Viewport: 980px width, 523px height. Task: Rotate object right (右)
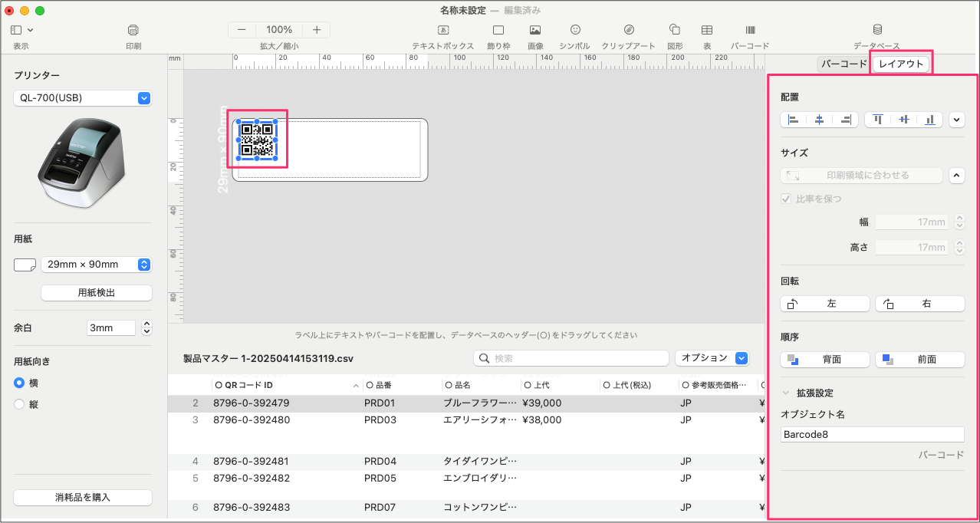[x=920, y=304]
